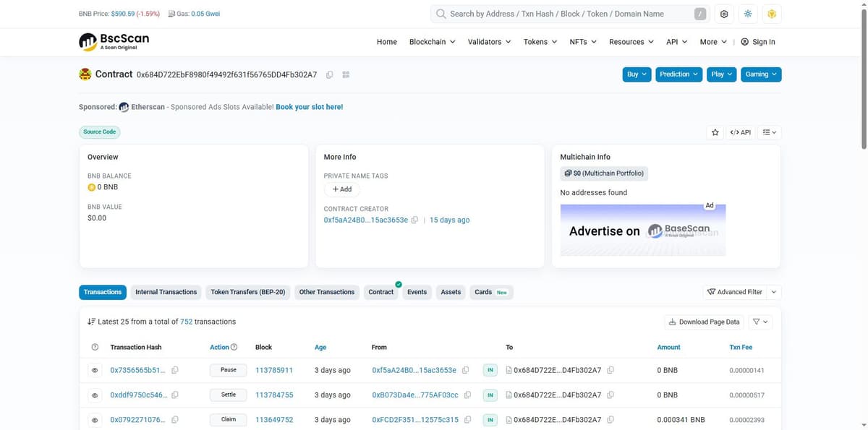Open block 113785911
The width and height of the screenshot is (868, 430).
(x=274, y=370)
